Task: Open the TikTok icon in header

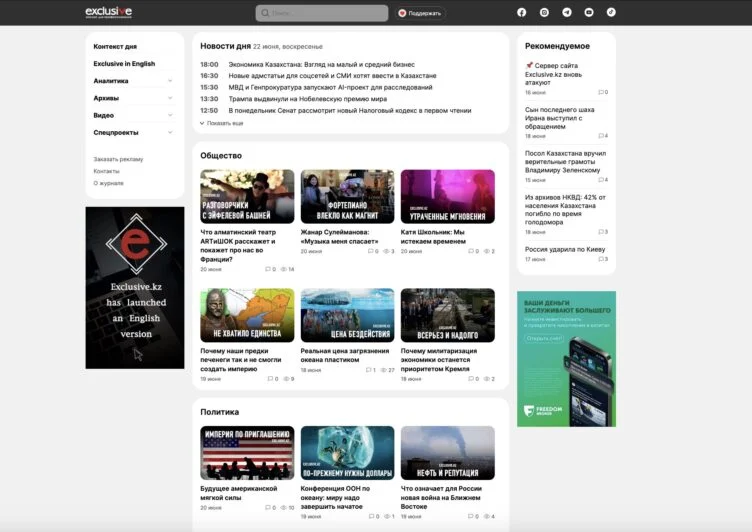Action: click(611, 12)
